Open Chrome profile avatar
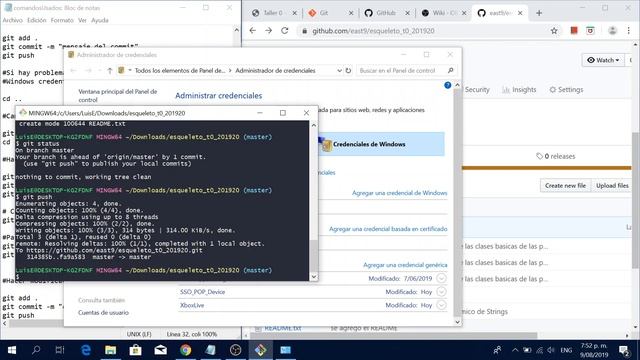Viewport: 640px width, 360px height. 612,31
